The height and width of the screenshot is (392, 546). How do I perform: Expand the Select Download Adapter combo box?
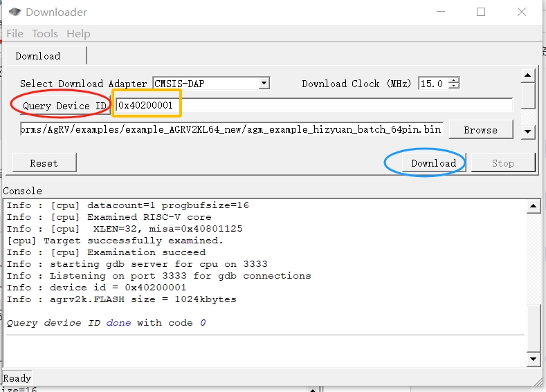264,83
